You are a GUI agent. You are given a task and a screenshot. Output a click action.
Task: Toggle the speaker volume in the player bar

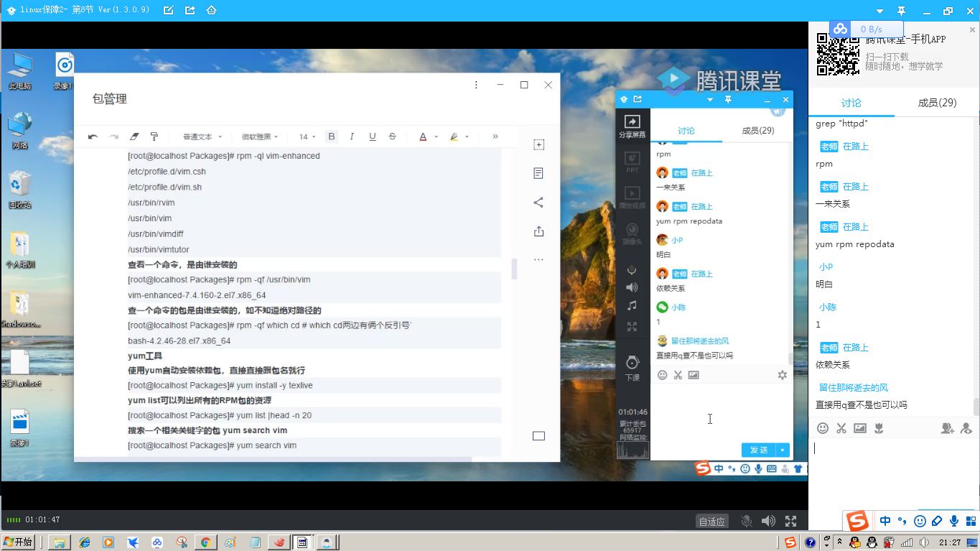(768, 521)
